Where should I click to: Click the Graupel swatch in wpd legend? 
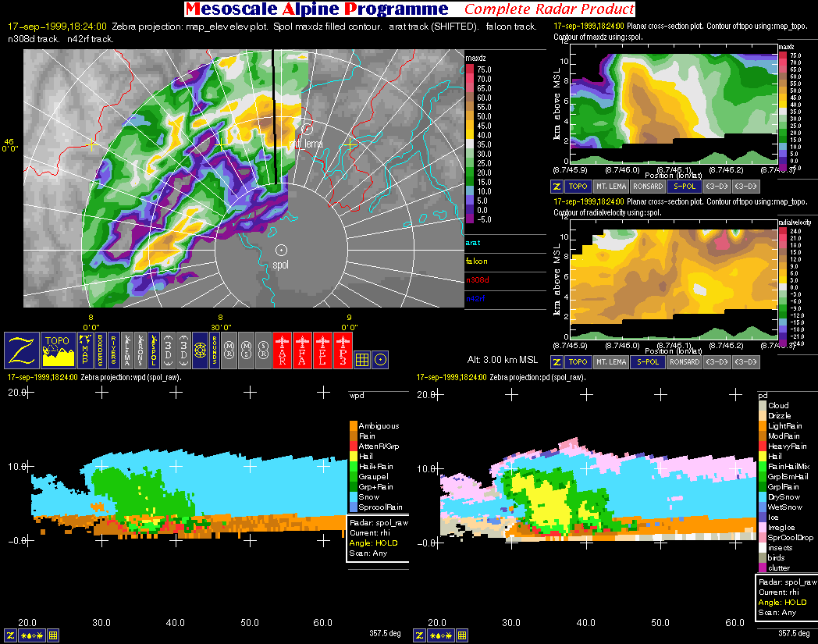[x=353, y=476]
